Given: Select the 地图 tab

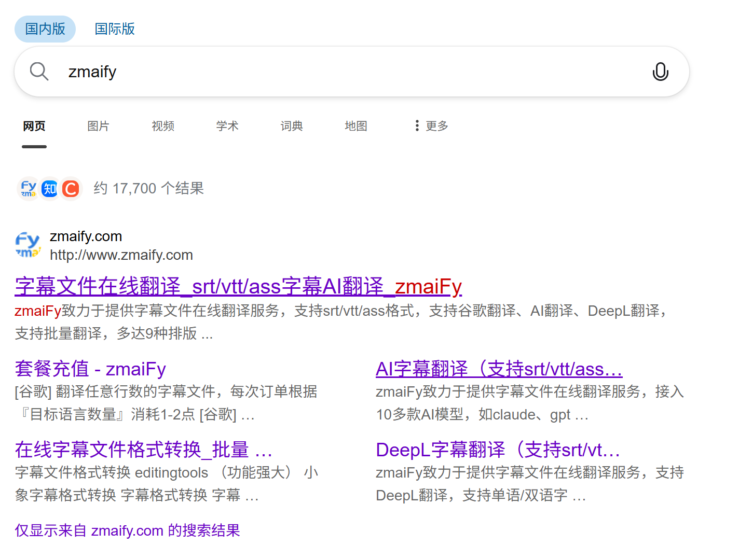Looking at the screenshot, I should point(356,126).
